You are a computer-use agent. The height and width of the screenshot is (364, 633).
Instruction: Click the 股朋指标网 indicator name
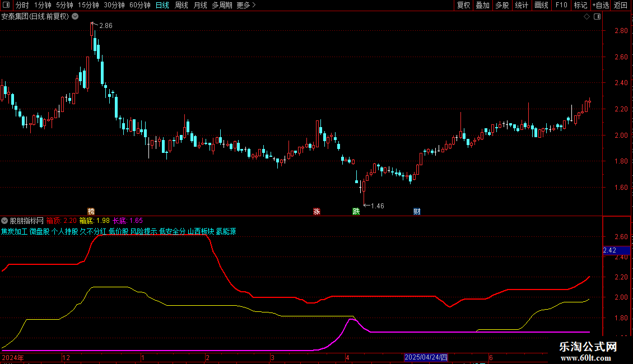coord(27,221)
